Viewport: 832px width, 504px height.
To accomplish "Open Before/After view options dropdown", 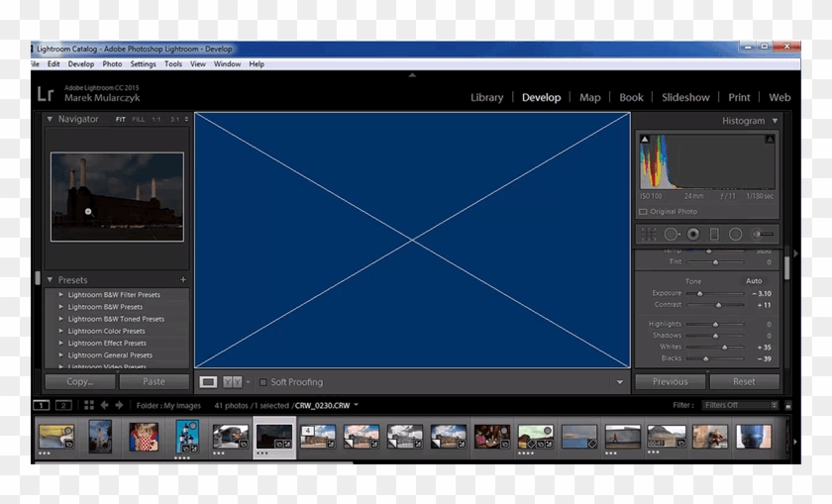I will point(248,382).
